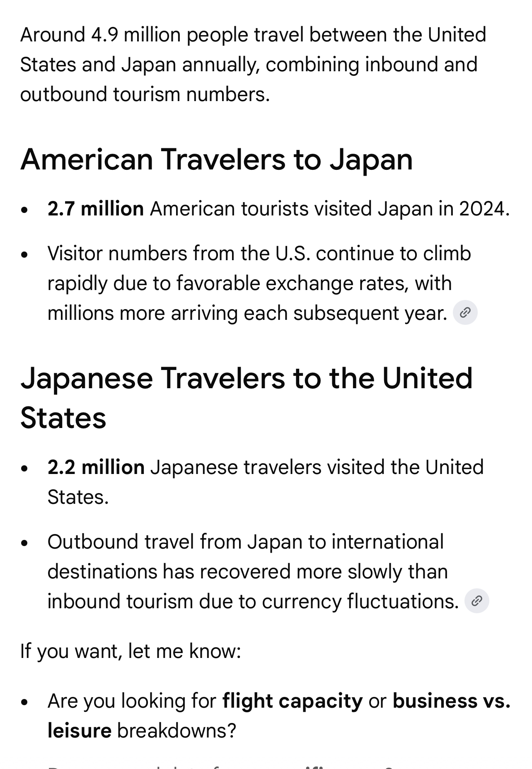Click the 'Are you looking for' bullet text
Screen dimensions: 532x769
click(x=132, y=701)
